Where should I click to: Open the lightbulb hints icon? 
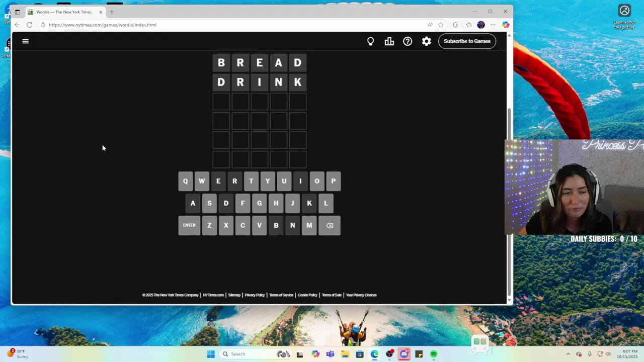coord(371,41)
